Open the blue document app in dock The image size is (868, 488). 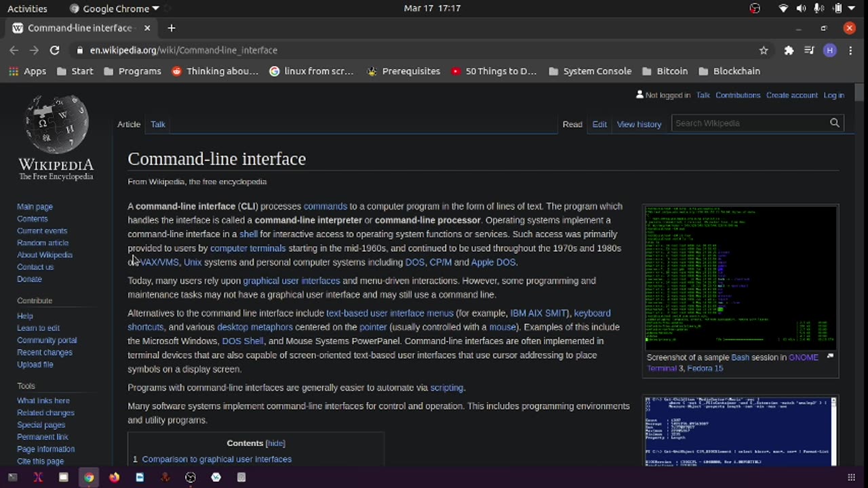140,477
